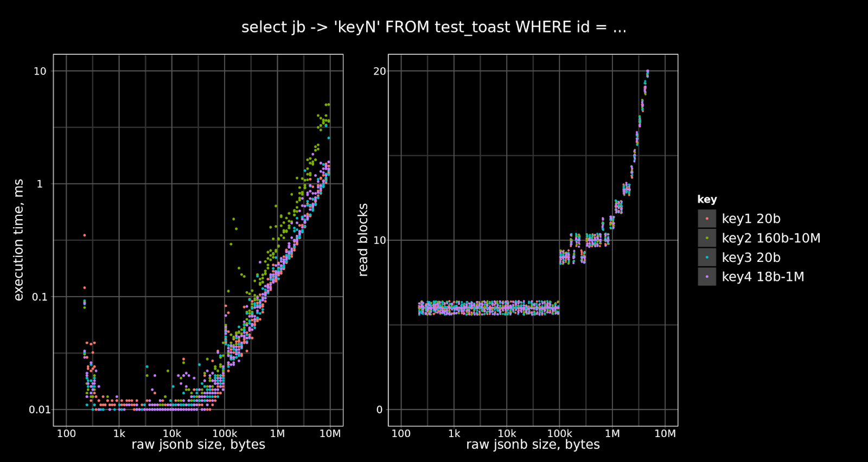Click the key4 18b-1M legend color swatch
The image size is (868, 462).
707,277
